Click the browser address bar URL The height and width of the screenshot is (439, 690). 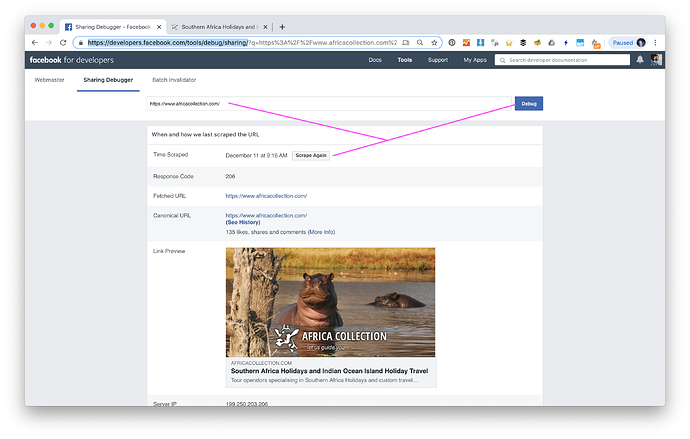tap(242, 43)
